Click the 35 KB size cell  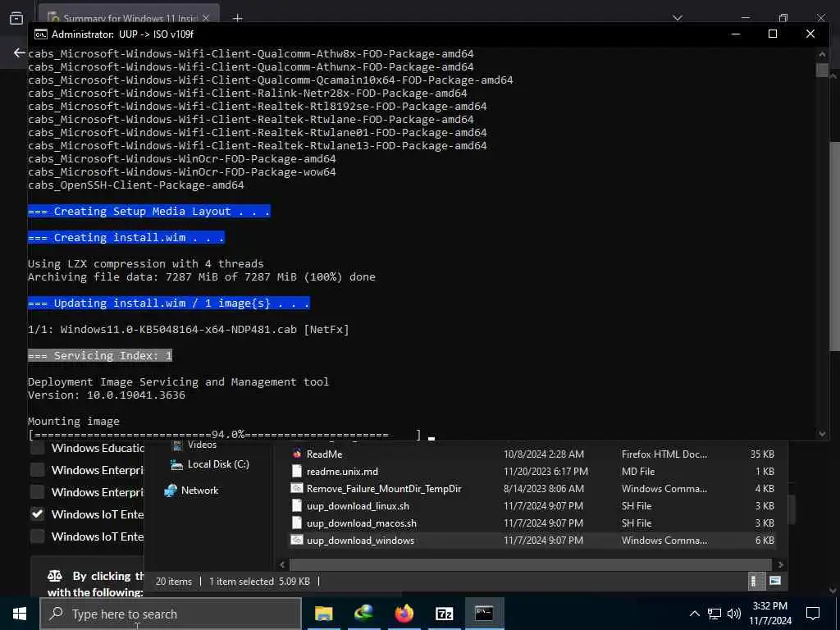point(762,454)
